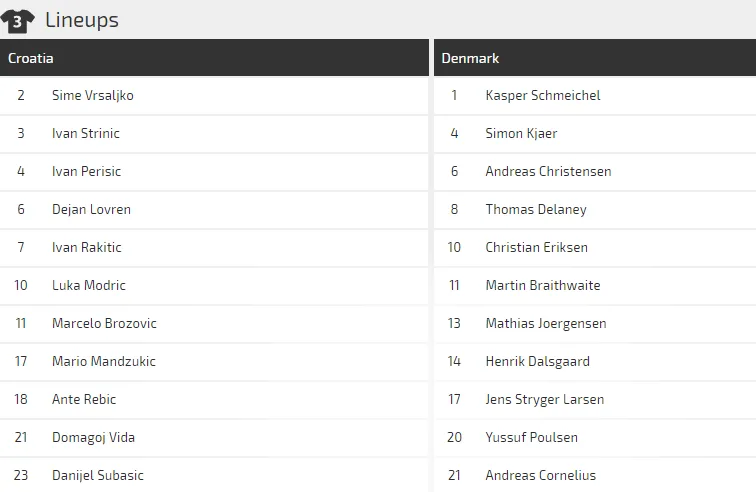756x492 pixels.
Task: Select the Denmark team header
Action: point(470,58)
